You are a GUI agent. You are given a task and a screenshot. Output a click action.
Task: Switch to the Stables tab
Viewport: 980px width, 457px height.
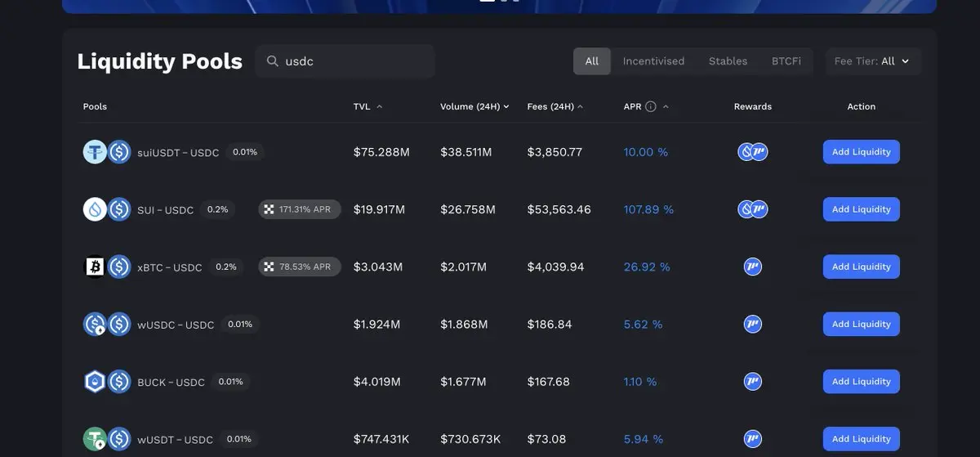pyautogui.click(x=728, y=61)
